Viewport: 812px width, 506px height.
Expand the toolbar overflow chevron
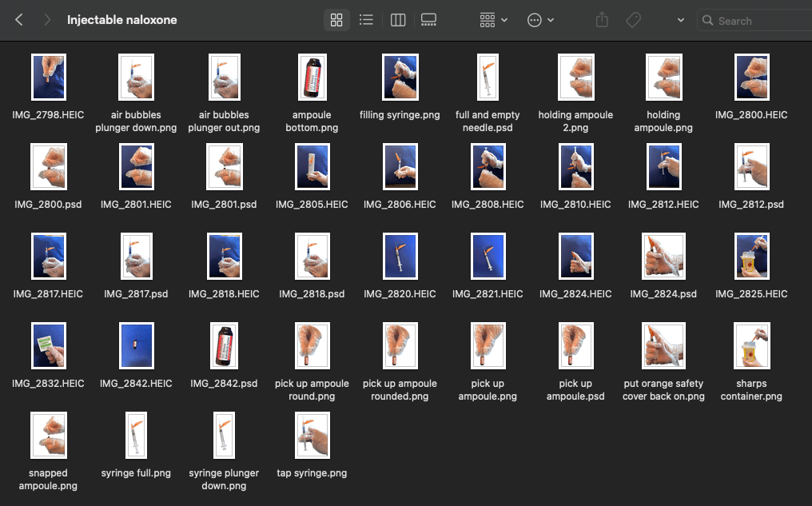[x=680, y=20]
